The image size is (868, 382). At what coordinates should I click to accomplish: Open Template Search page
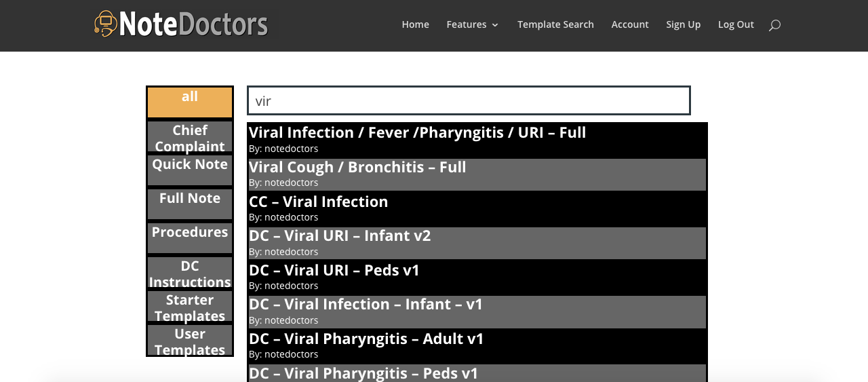click(555, 24)
